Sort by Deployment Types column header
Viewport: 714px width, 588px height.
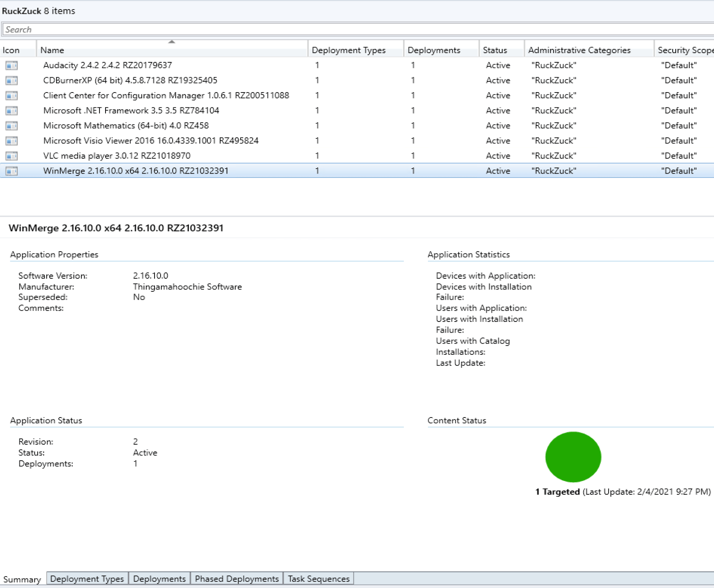pos(348,50)
